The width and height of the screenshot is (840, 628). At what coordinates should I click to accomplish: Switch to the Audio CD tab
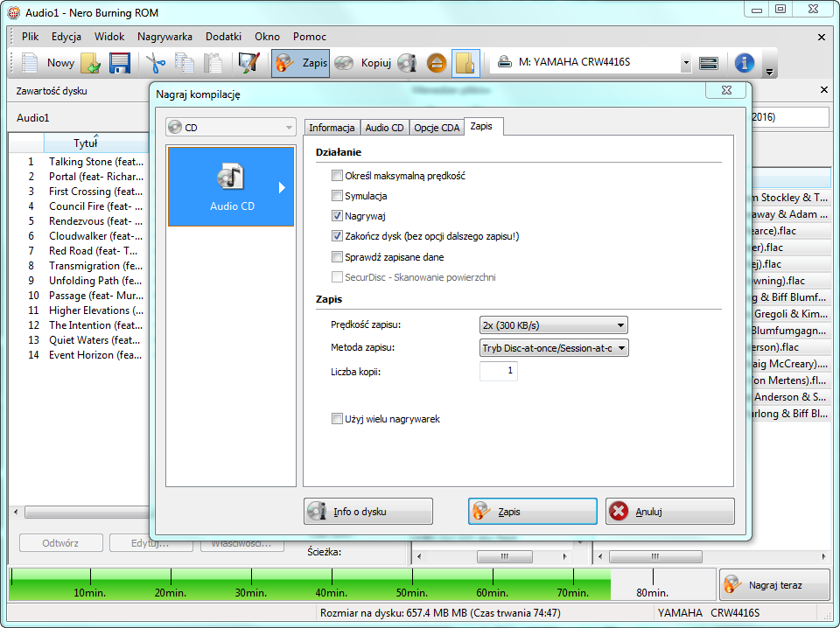coord(384,128)
